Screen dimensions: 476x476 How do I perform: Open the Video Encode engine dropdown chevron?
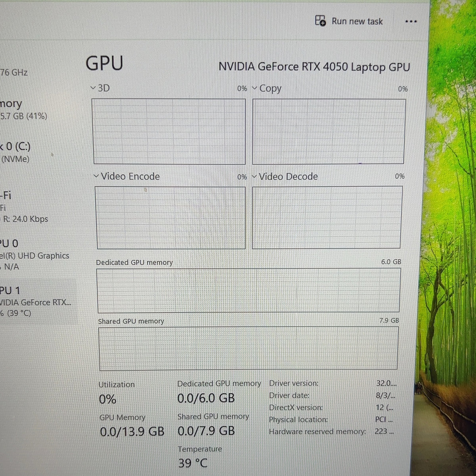[96, 176]
